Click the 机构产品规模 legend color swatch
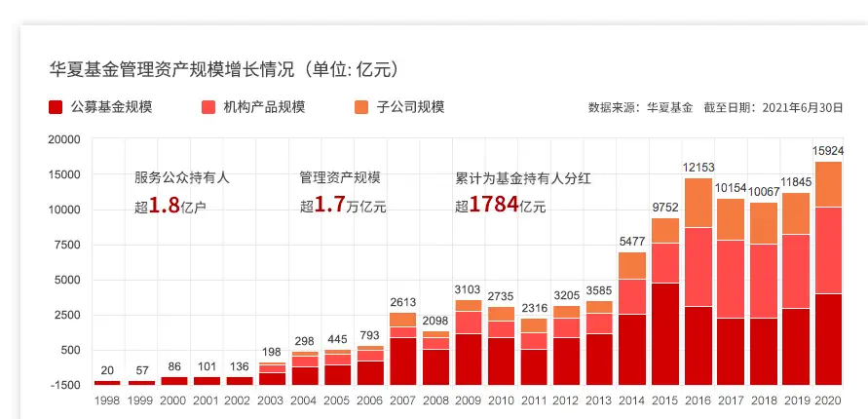The height and width of the screenshot is (419, 868). pos(208,107)
